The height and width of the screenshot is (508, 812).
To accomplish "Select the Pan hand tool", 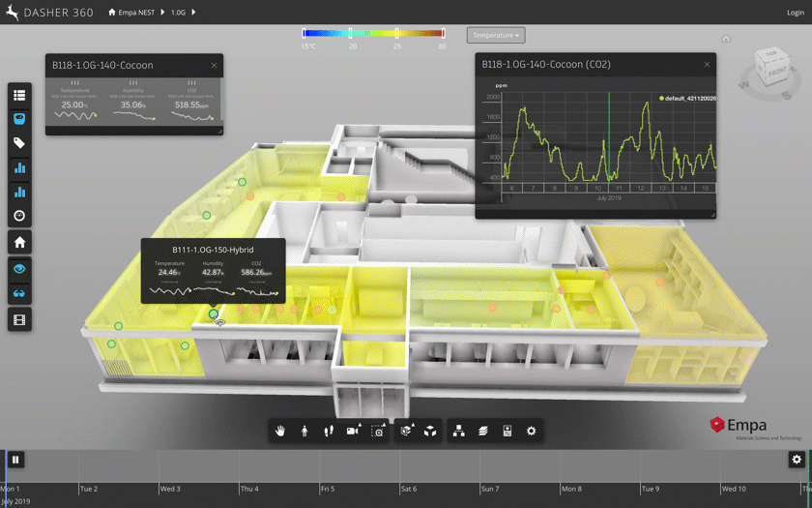I will click(x=280, y=431).
